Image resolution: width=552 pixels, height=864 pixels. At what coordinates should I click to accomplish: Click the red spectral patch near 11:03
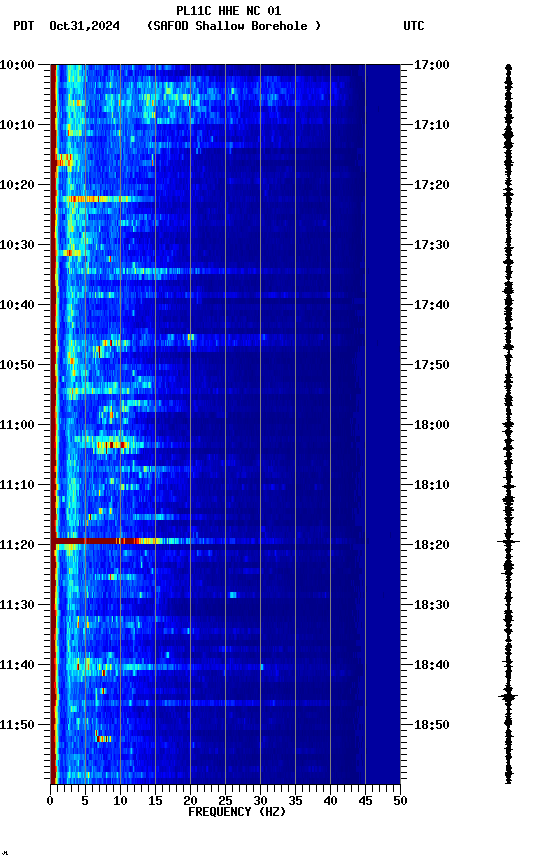point(113,445)
